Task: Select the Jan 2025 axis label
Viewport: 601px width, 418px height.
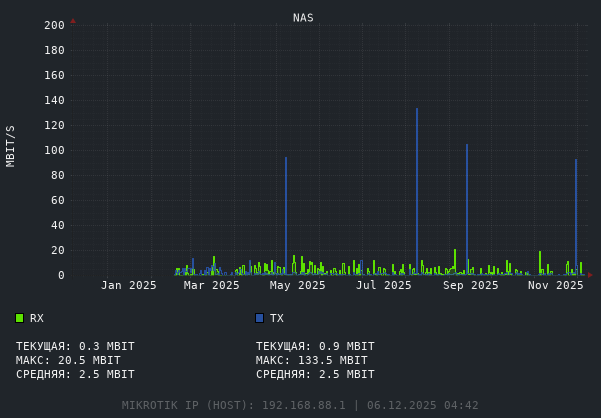Action: pos(129,286)
